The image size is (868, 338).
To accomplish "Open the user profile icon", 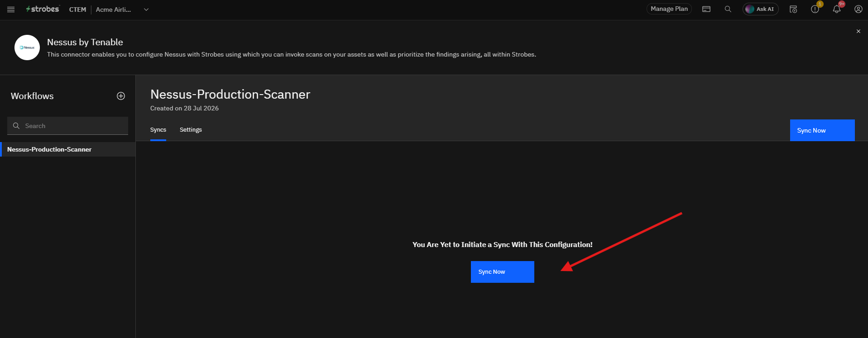I will (x=858, y=9).
